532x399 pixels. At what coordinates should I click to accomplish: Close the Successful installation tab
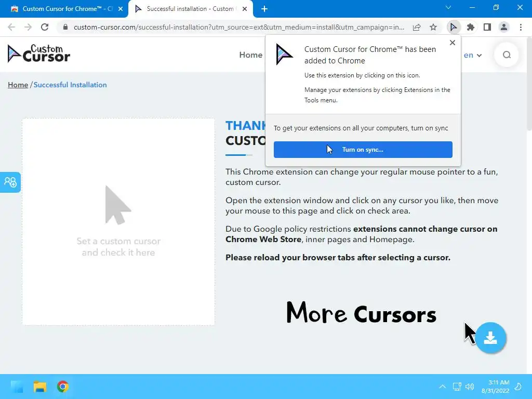click(x=245, y=9)
